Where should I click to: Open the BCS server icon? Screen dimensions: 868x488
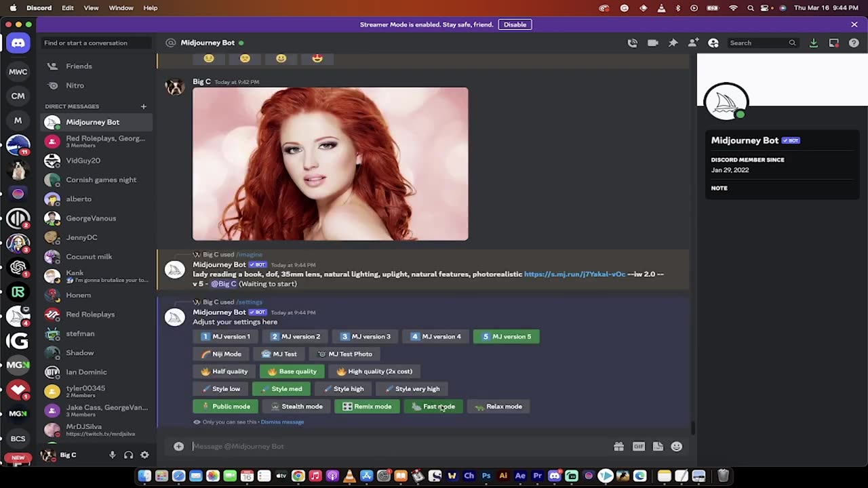coord(18,439)
